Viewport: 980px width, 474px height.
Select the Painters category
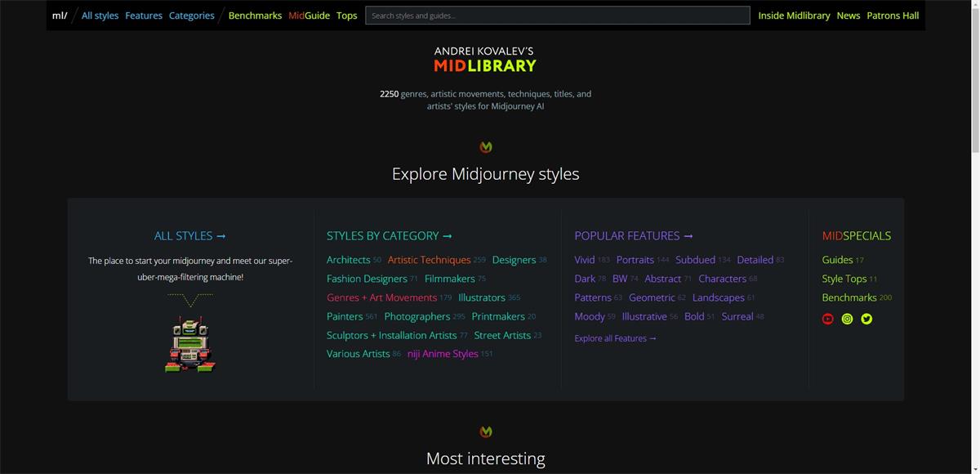coord(345,316)
